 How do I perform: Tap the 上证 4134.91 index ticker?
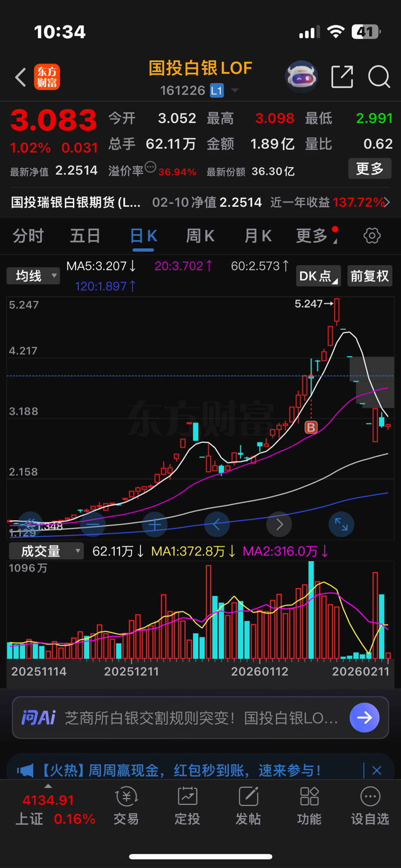[55, 810]
